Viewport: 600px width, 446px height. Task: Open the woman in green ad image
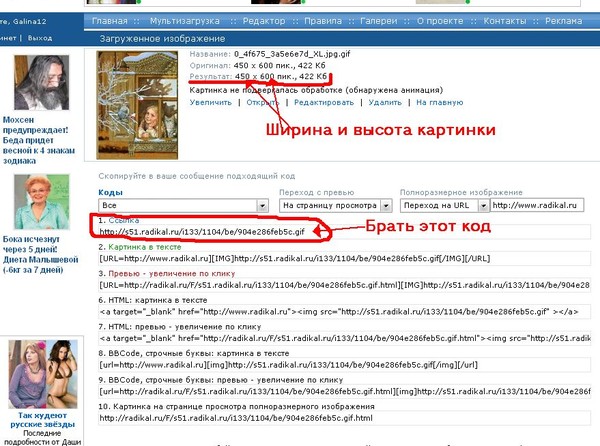(42, 202)
